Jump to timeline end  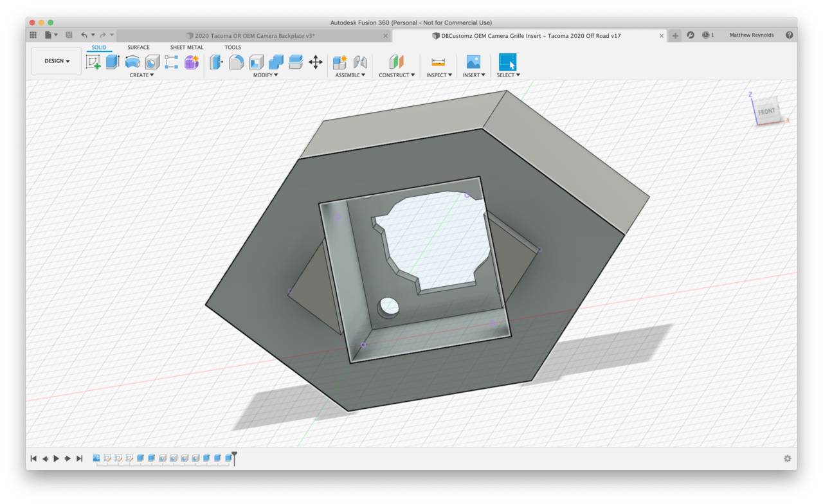tap(79, 458)
